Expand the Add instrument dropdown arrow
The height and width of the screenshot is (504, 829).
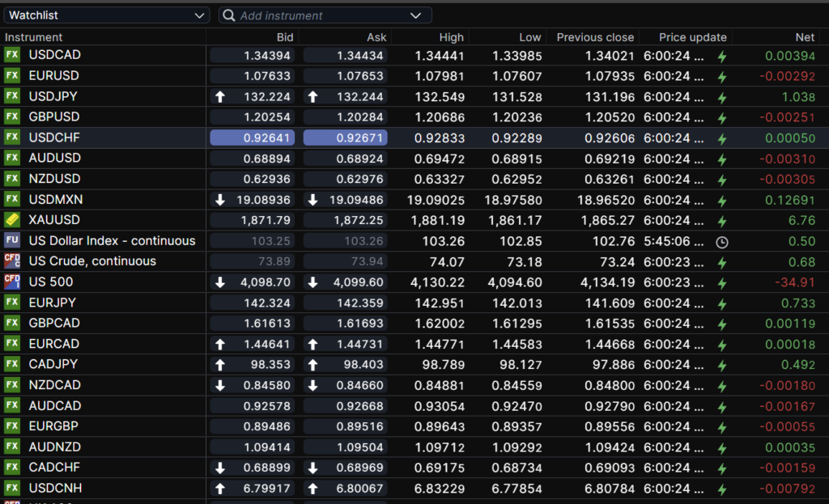tap(416, 15)
